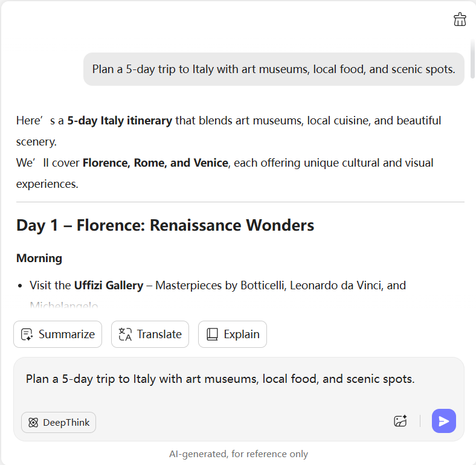Image resolution: width=476 pixels, height=465 pixels.
Task: Send the message with the arrow button
Action: pos(443,421)
